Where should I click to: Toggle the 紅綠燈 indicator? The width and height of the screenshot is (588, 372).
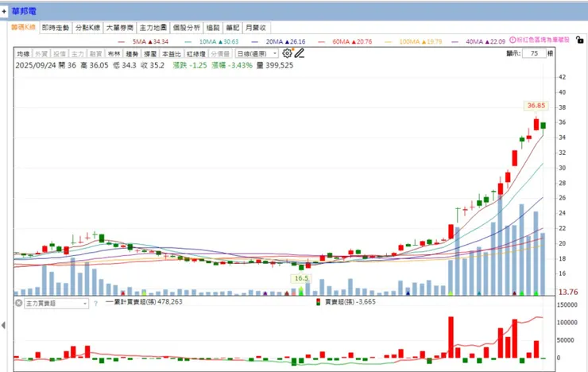coord(196,54)
